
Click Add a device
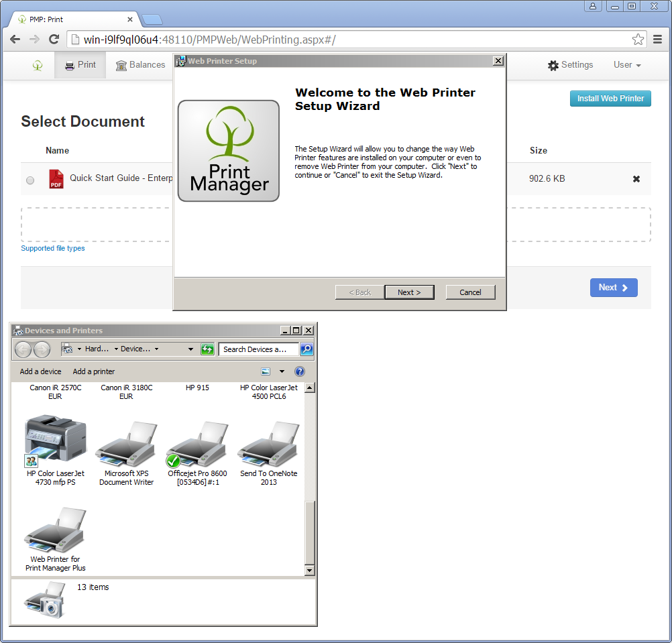(40, 371)
